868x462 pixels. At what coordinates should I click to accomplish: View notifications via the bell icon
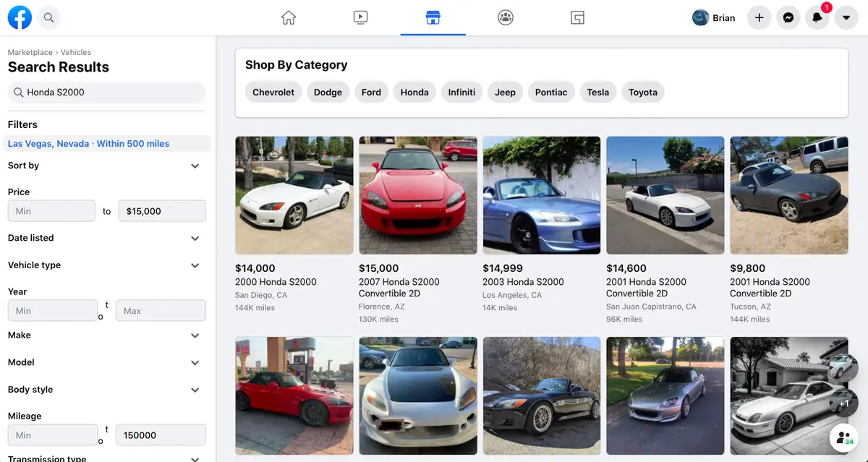(x=817, y=17)
